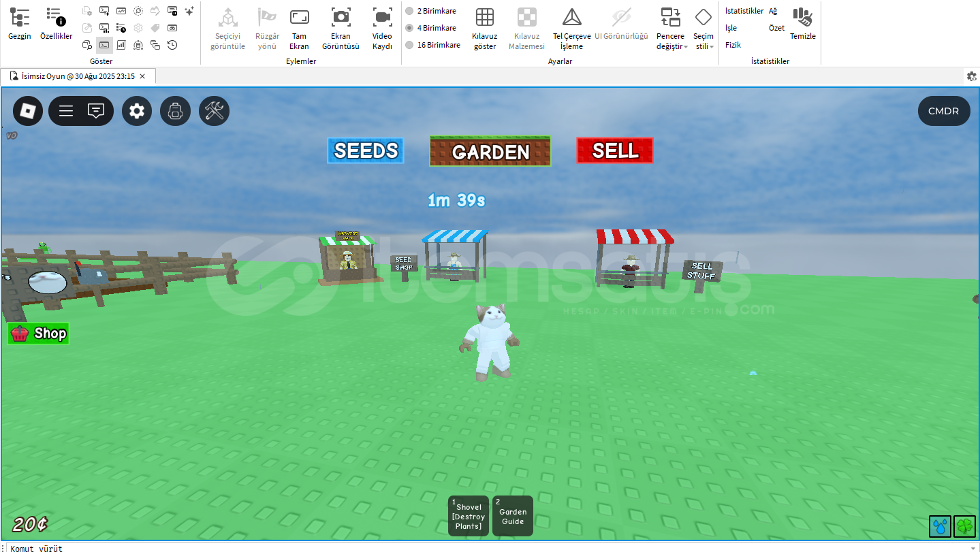The height and width of the screenshot is (552, 980).
Task: Click the message-with-pause breakpoints icon
Action: pyautogui.click(x=172, y=11)
